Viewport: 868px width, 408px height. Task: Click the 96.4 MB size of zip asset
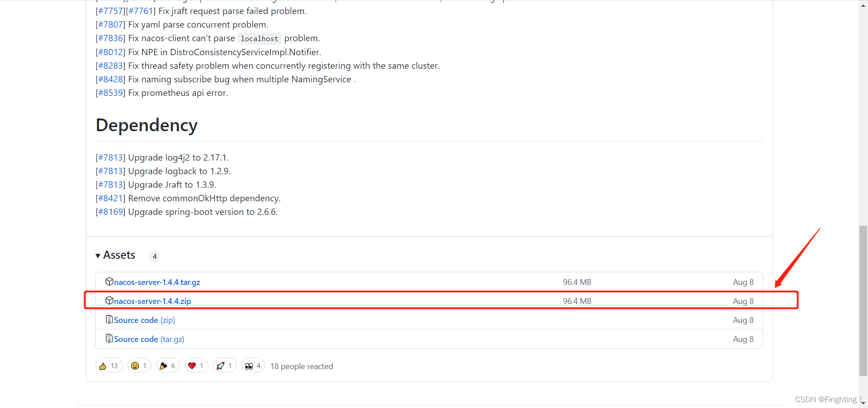pos(577,301)
